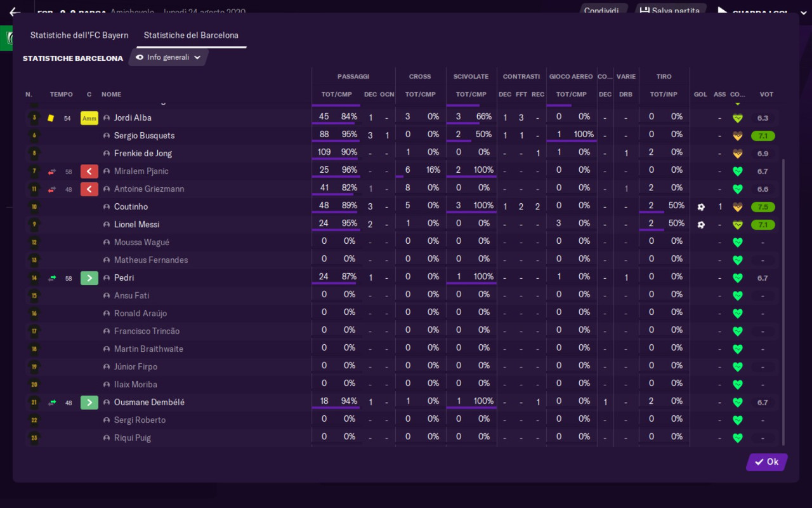Click the Salva partita button
Image resolution: width=812 pixels, height=508 pixels.
pos(669,10)
